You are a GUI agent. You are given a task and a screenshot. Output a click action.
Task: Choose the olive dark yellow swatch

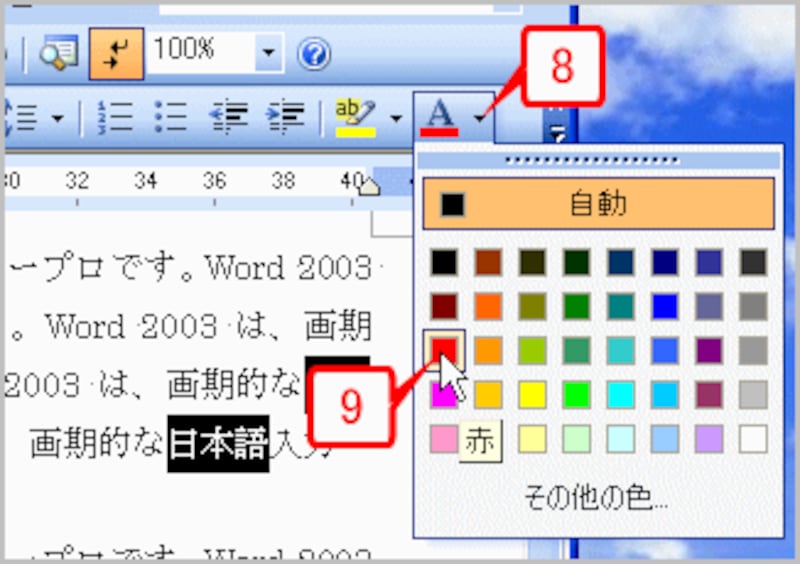point(532,306)
